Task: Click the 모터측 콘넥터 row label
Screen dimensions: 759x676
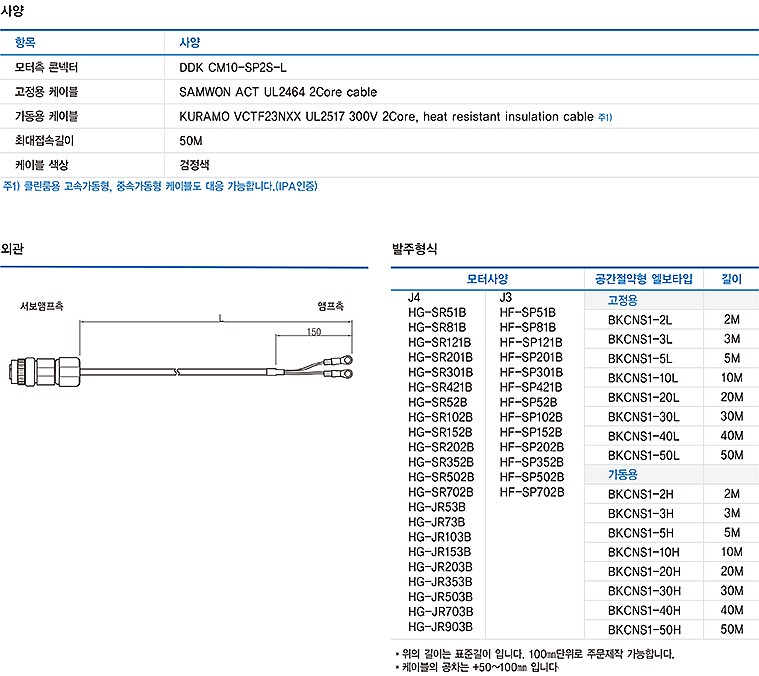Action: pyautogui.click(x=46, y=67)
